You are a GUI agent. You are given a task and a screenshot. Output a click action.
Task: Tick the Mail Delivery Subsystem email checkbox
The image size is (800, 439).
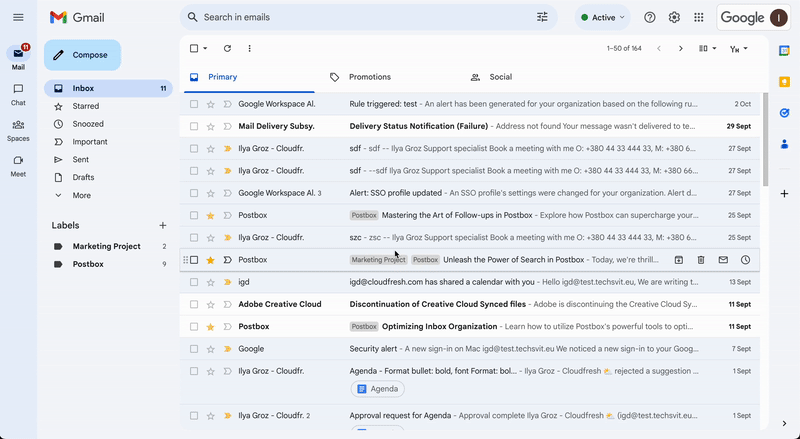coord(194,126)
